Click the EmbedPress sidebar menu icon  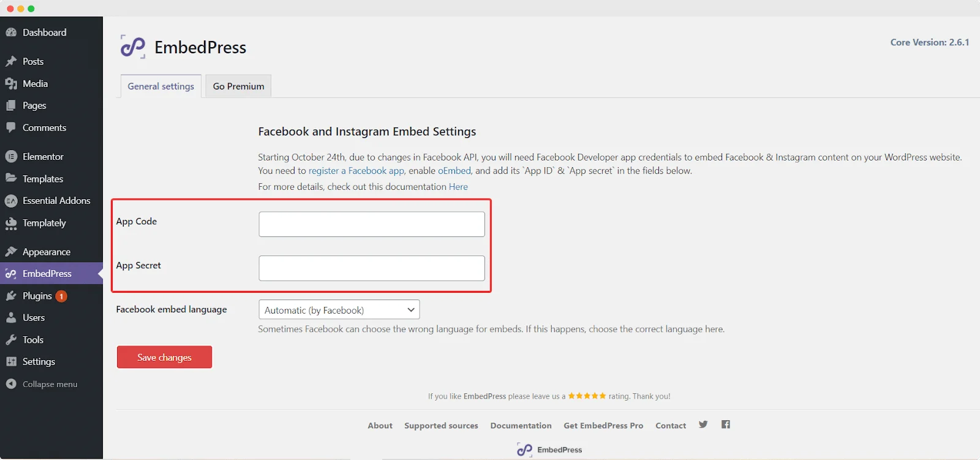(x=11, y=274)
